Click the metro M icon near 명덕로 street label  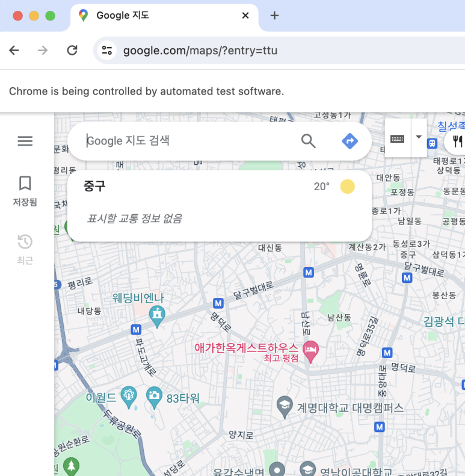pyautogui.click(x=218, y=303)
